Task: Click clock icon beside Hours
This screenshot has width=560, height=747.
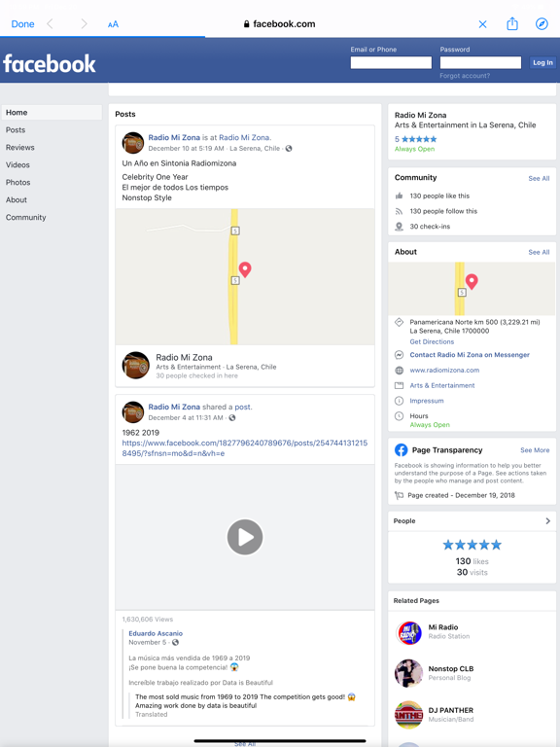Action: (399, 416)
